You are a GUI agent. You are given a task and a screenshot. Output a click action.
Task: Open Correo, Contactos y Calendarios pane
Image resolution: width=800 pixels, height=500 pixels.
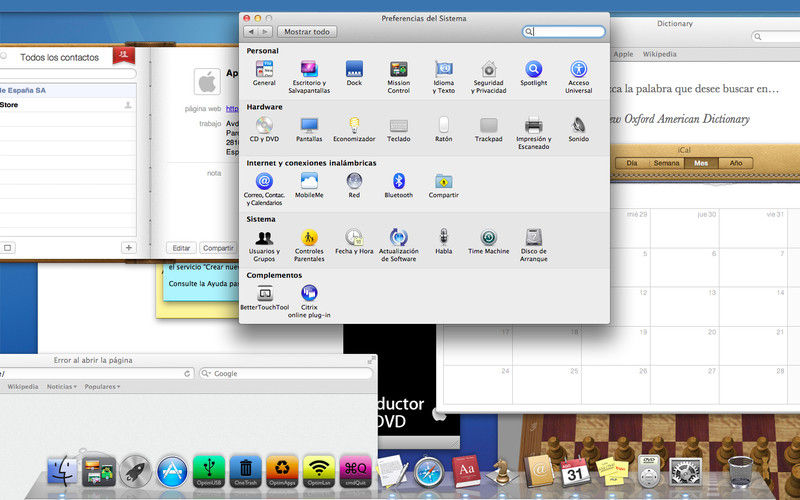(x=264, y=189)
